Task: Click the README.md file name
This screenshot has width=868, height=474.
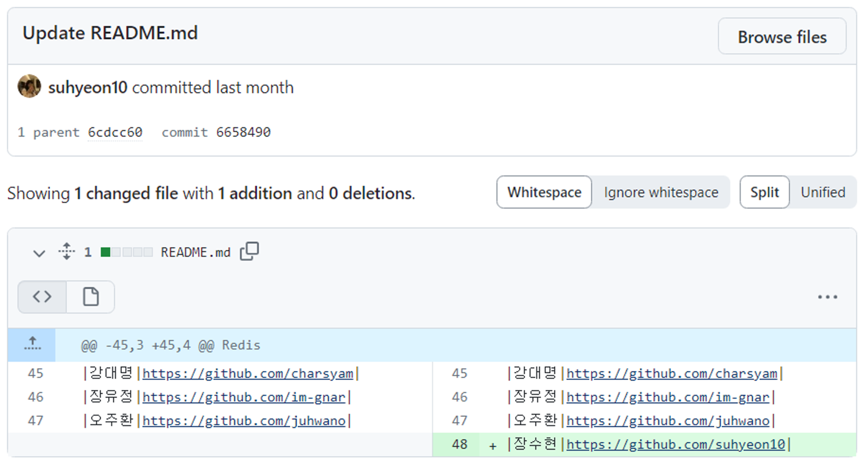Action: pyautogui.click(x=195, y=252)
